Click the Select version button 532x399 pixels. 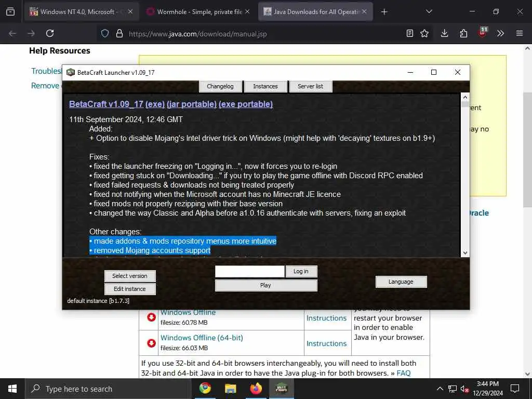click(x=130, y=276)
